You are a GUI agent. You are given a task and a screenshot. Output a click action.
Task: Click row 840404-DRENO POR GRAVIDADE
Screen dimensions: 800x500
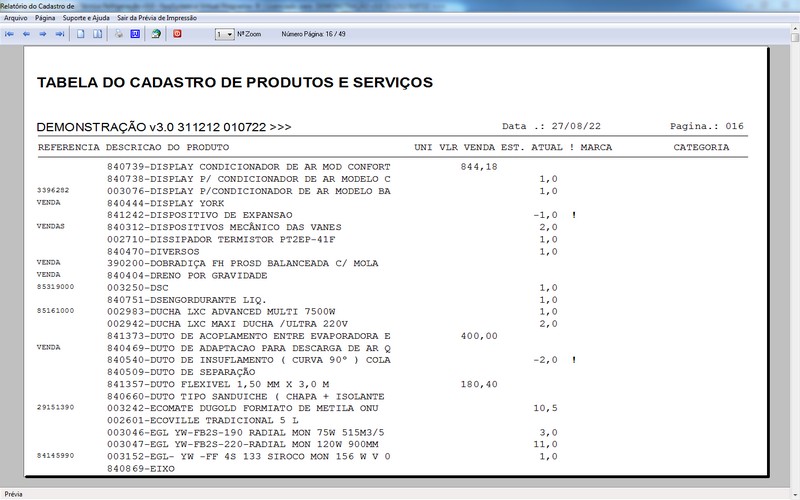[187, 276]
